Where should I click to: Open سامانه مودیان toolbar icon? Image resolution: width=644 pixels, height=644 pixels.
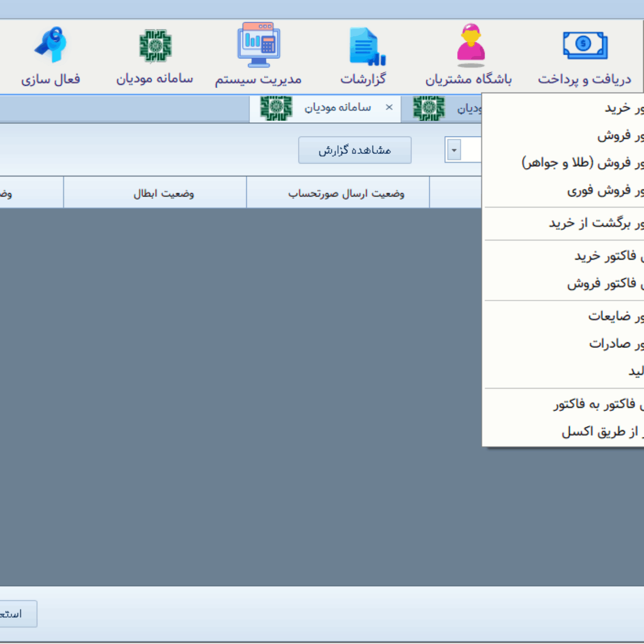click(155, 46)
